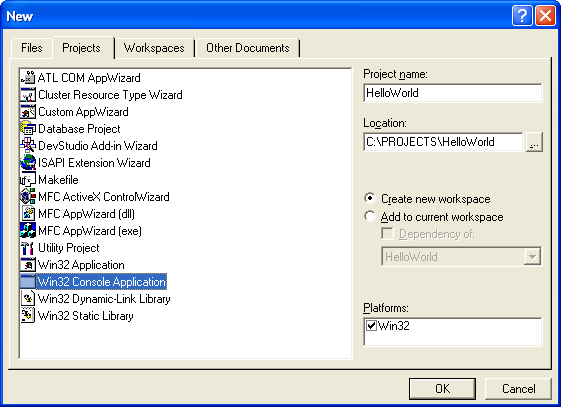Select Add to current workspace option

pyautogui.click(x=370, y=217)
